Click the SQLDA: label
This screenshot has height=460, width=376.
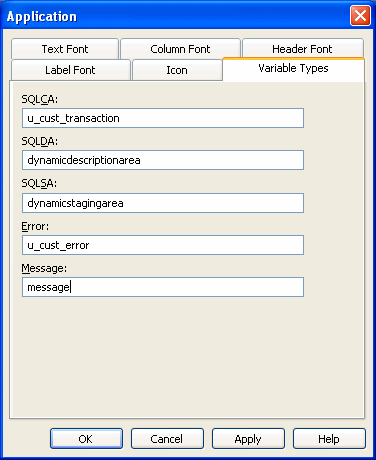click(x=39, y=141)
